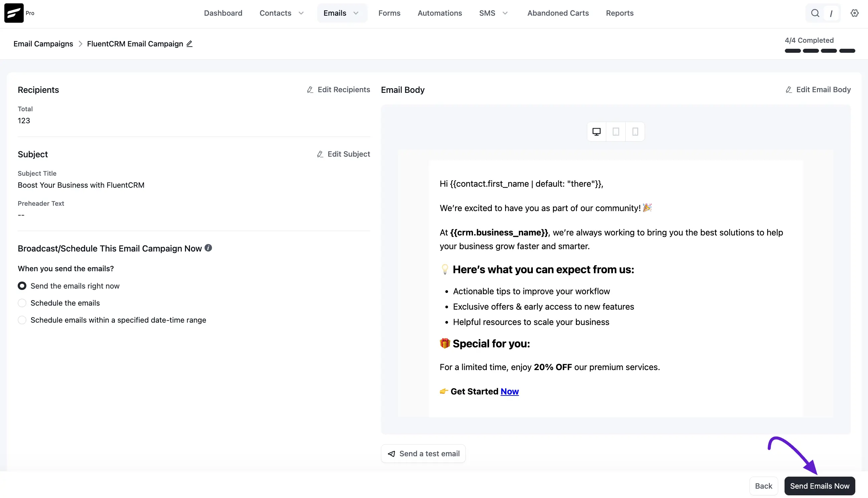Go to the Dashboard menu
868x498 pixels.
click(223, 13)
